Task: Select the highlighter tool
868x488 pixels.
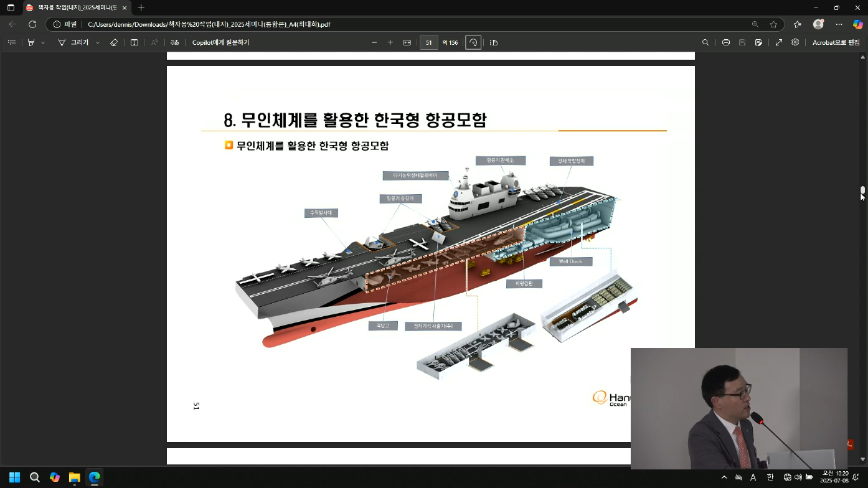Action: 31,42
